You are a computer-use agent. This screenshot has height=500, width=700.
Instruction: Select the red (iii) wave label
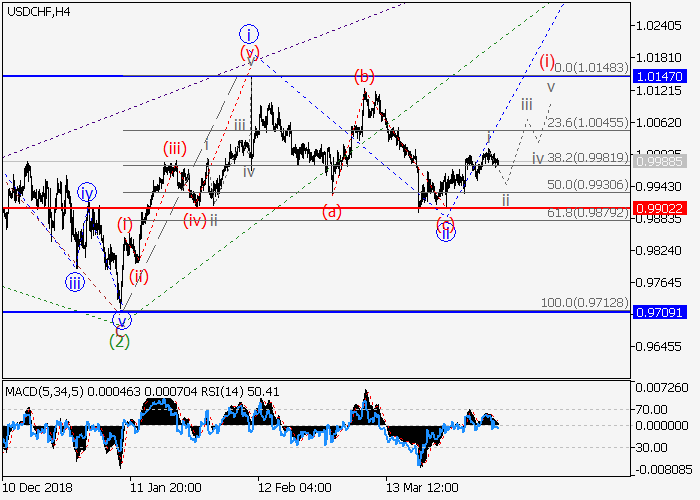click(174, 149)
